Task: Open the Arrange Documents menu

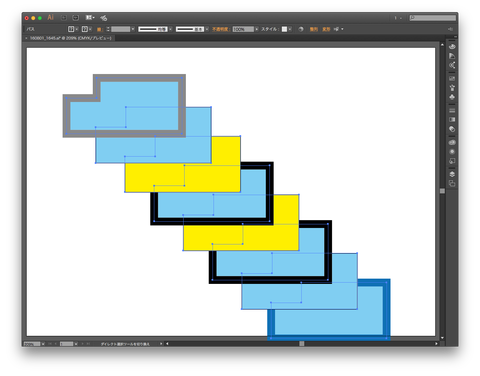Action: coord(90,18)
